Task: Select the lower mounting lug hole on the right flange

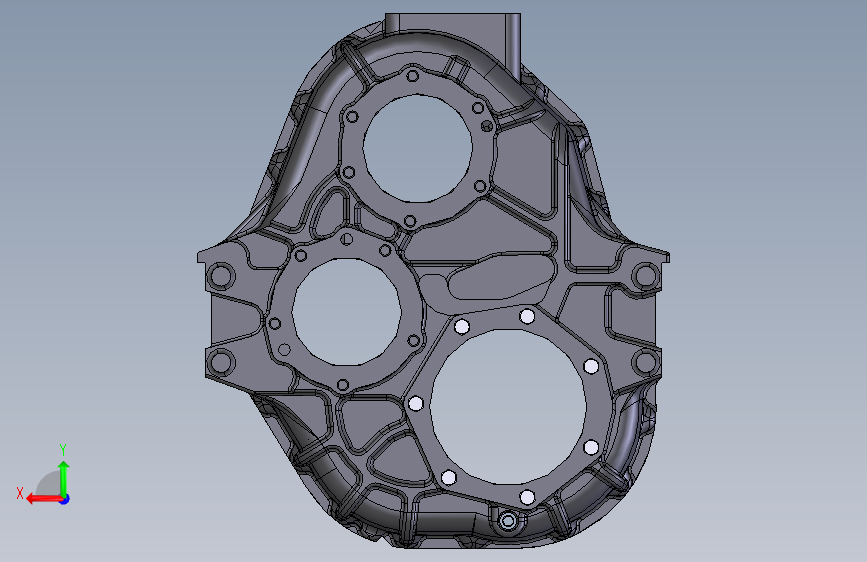Action: 645,363
